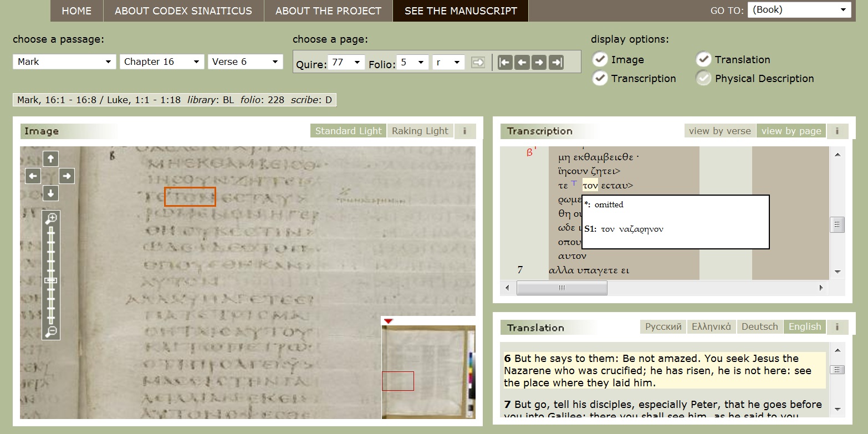Open the recto/verso 'r' dropdown
Image resolution: width=868 pixels, height=434 pixels.
tap(448, 63)
